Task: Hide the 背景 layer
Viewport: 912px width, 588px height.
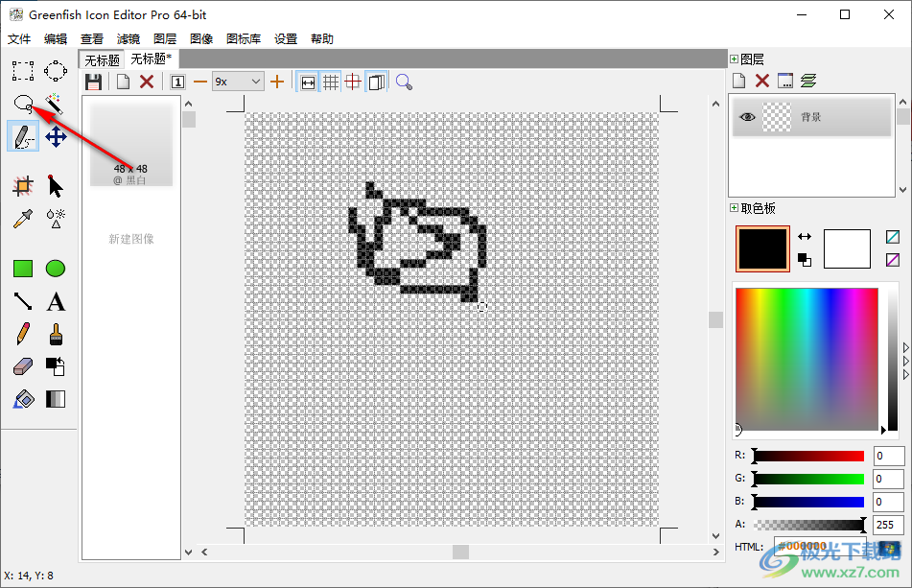Action: point(749,116)
